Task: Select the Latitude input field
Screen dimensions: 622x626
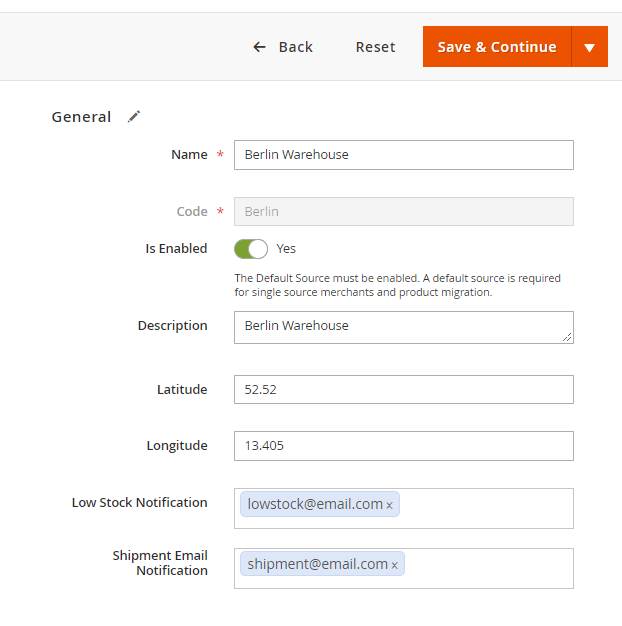Action: pyautogui.click(x=403, y=389)
